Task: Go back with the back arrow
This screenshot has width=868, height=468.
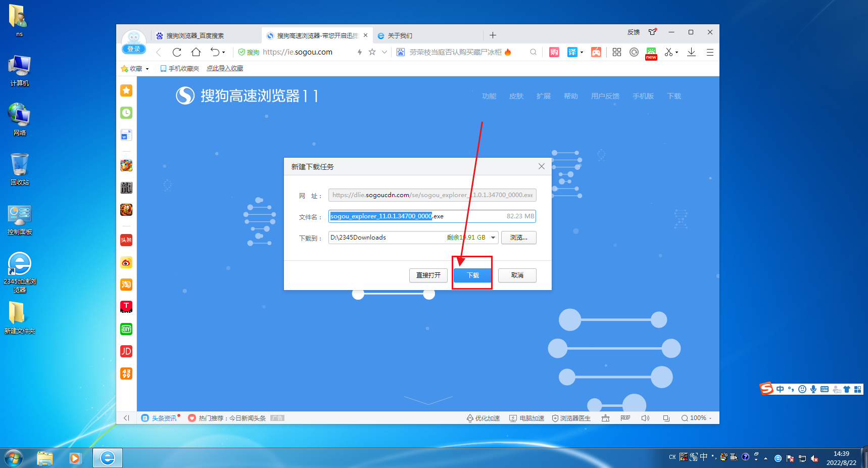Action: coord(159,52)
